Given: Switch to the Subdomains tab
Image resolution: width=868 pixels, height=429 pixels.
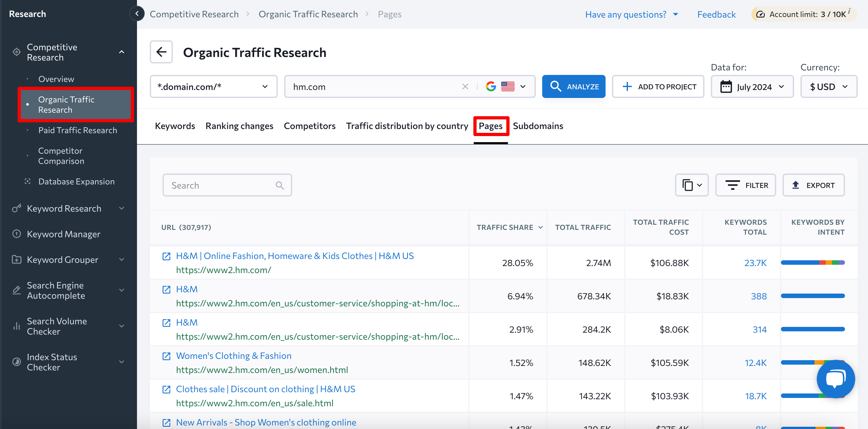Looking at the screenshot, I should [538, 126].
